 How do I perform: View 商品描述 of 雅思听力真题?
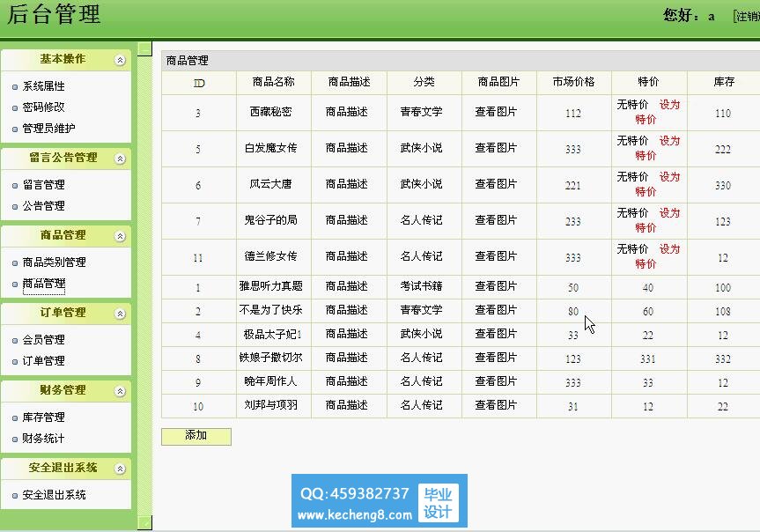click(347, 286)
